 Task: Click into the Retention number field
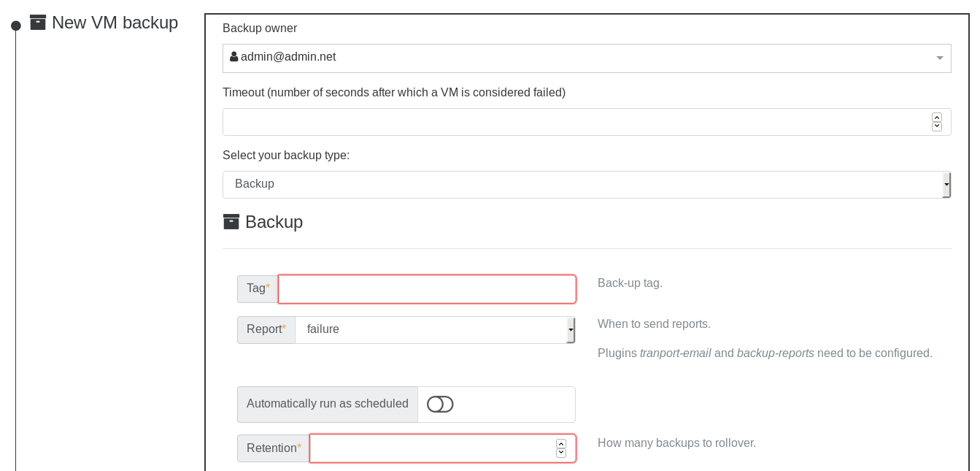click(432, 448)
